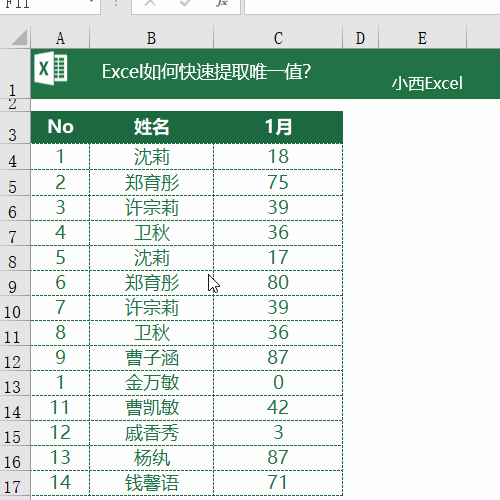
Task: Click No value 9 in column A
Action: [x=60, y=358]
